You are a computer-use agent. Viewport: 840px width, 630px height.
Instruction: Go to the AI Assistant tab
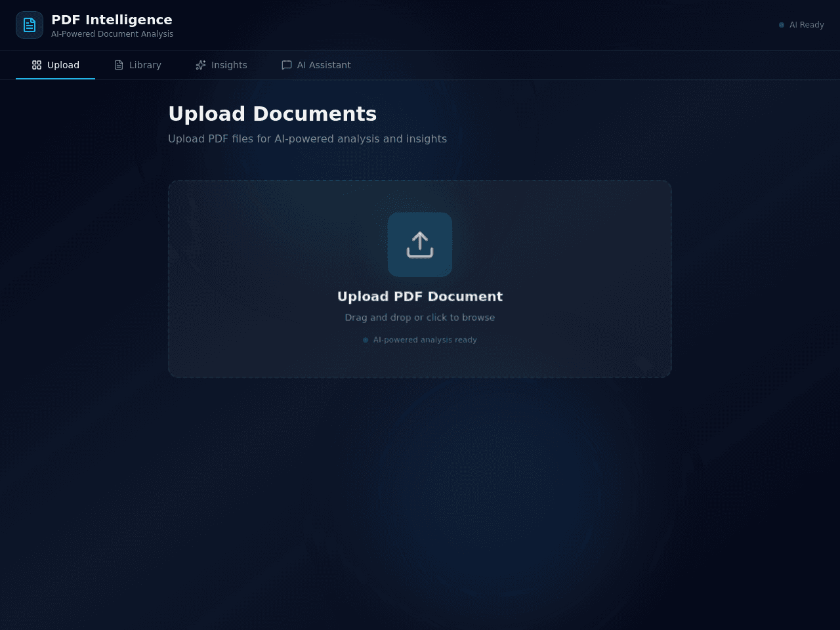point(316,65)
